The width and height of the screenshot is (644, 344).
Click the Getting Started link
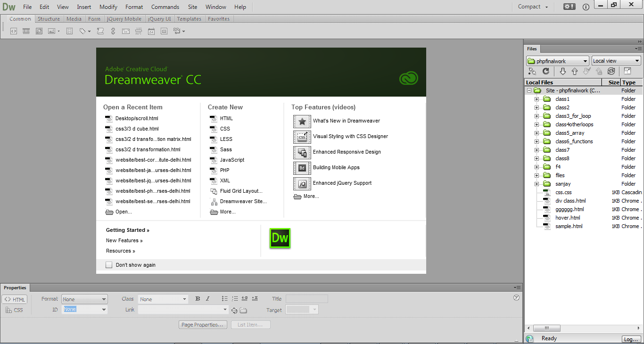pyautogui.click(x=128, y=230)
